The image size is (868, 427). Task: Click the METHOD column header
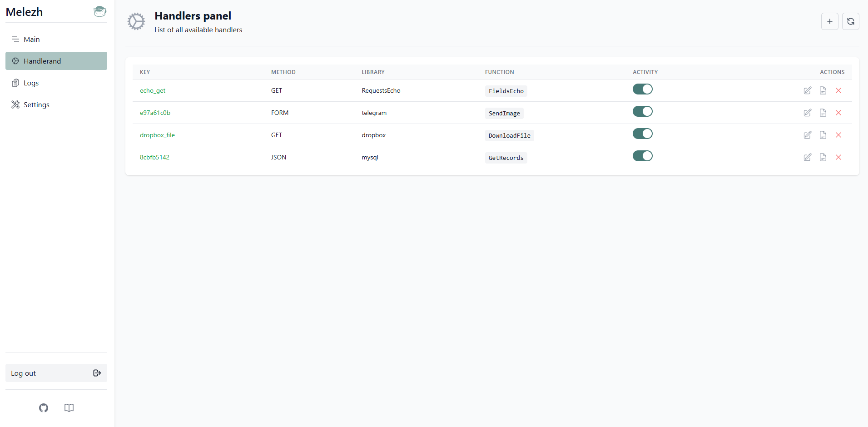tap(283, 72)
